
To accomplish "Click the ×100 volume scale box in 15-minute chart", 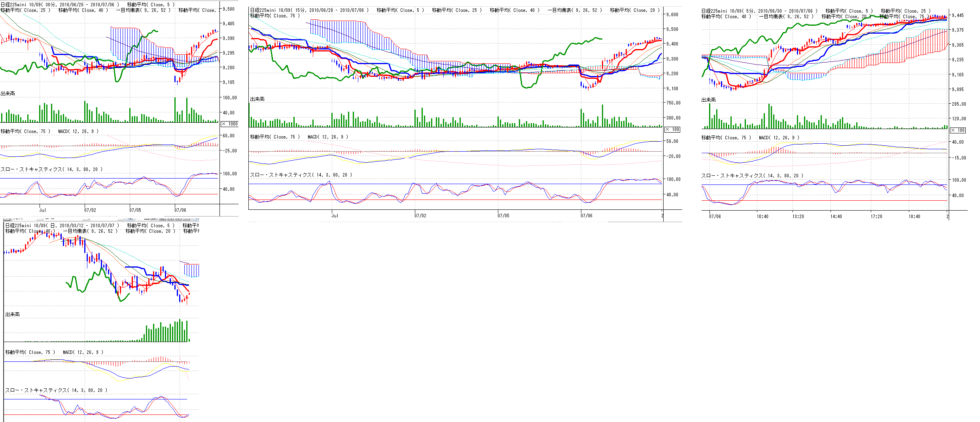I will pyautogui.click(x=672, y=129).
